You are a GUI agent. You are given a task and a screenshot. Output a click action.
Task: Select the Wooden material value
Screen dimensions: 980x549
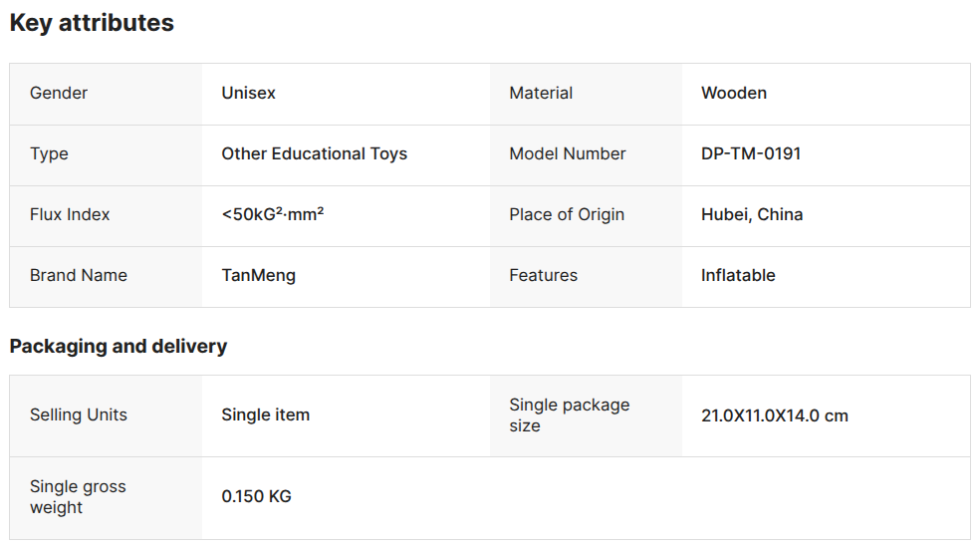click(x=734, y=94)
